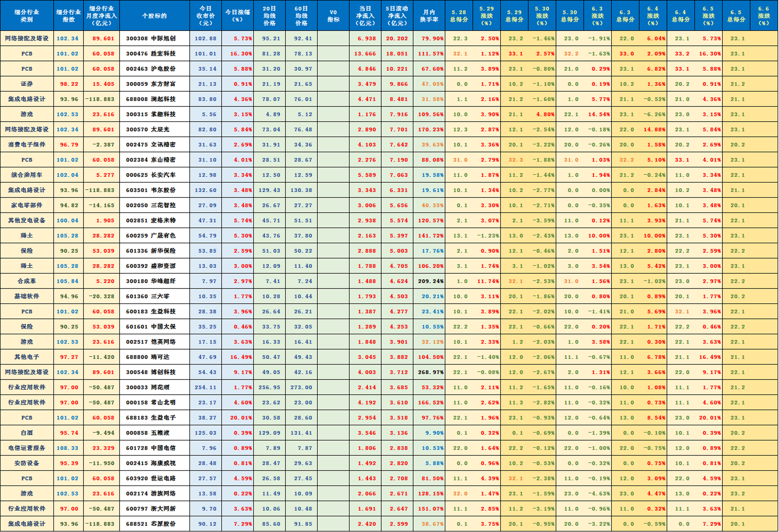Image resolution: width=779 pixels, height=532 pixels.
Task: Click the 209.24% turnover cell of 华峰超纤
Action: [x=430, y=281]
